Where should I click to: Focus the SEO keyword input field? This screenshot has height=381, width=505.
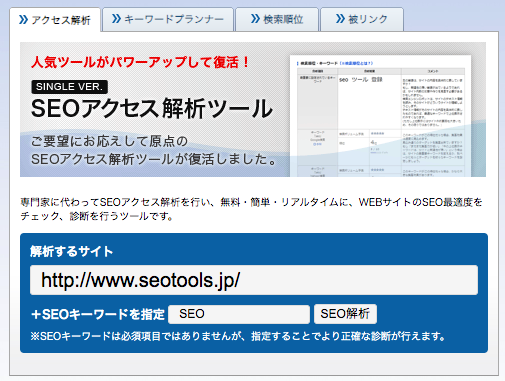pos(239,314)
